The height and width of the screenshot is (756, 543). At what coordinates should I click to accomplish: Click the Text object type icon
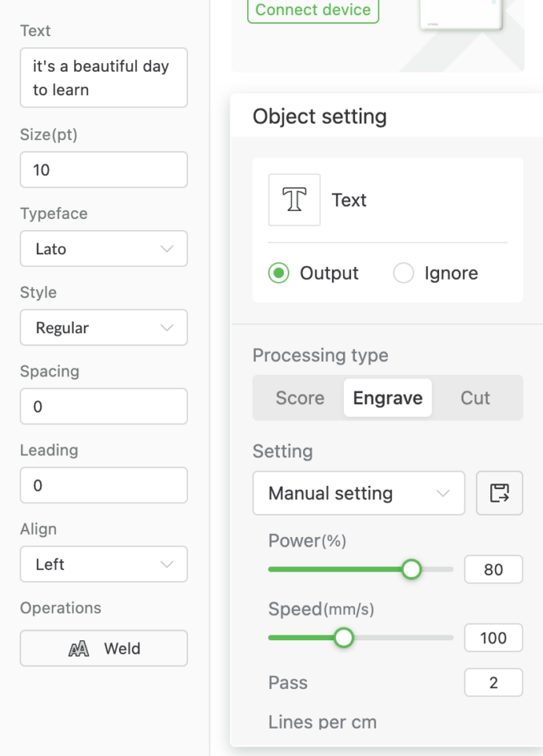click(294, 200)
